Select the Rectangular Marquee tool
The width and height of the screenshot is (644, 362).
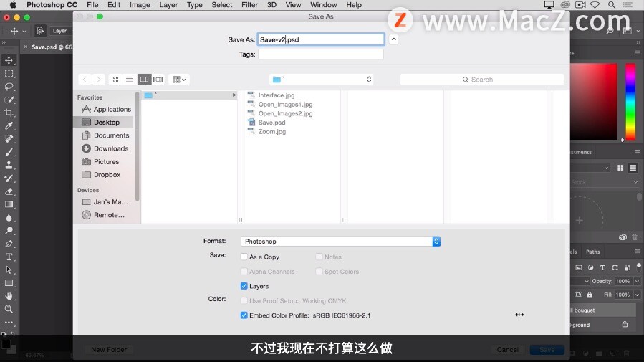pos(9,74)
